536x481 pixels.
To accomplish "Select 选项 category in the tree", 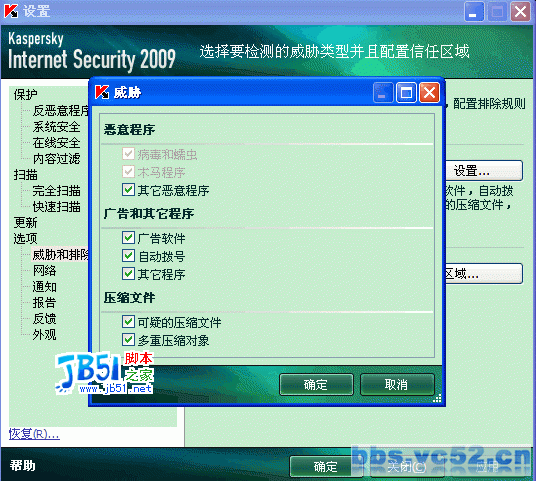I will click(26, 239).
